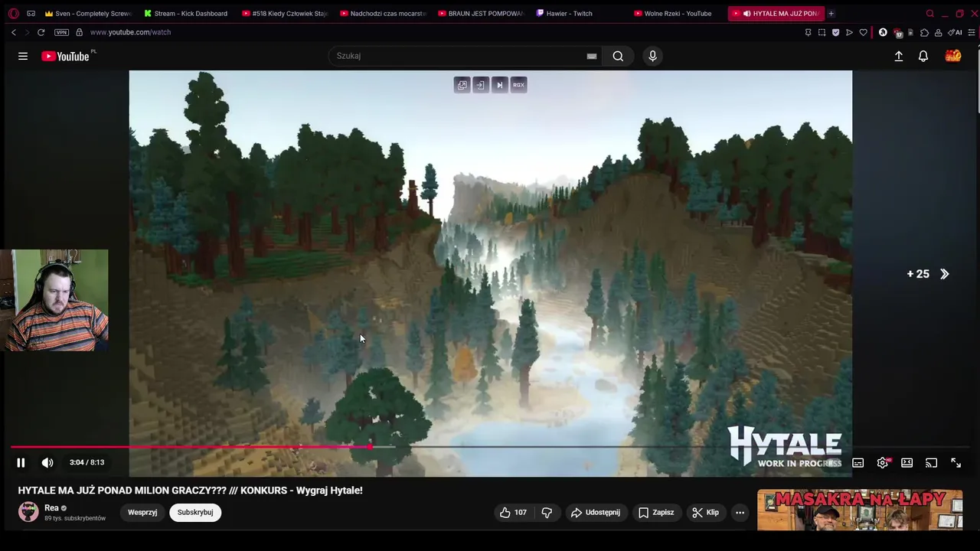The width and height of the screenshot is (980, 551).
Task: Open the pinboard pin icon
Action: pos(808,32)
